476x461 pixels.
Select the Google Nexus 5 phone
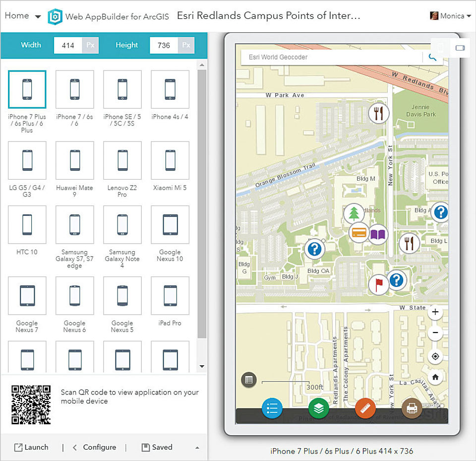pos(122,295)
